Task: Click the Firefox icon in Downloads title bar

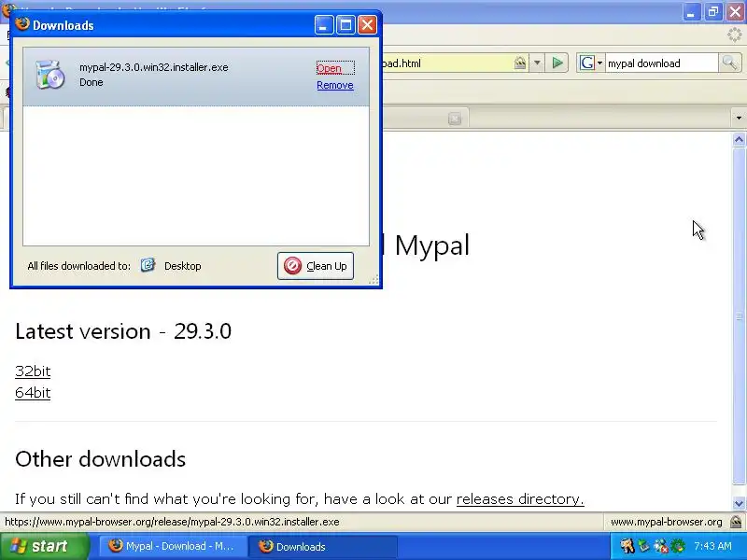Action: click(x=21, y=24)
